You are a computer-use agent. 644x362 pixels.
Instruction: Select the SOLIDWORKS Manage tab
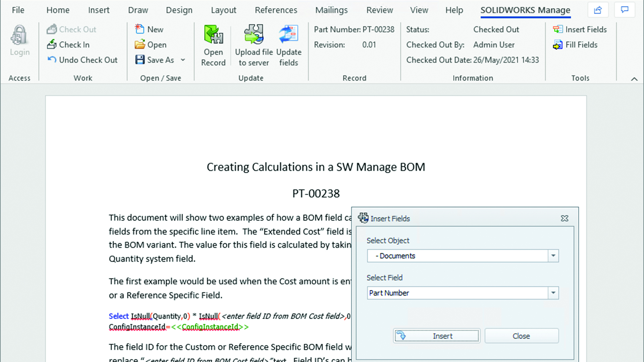525,10
